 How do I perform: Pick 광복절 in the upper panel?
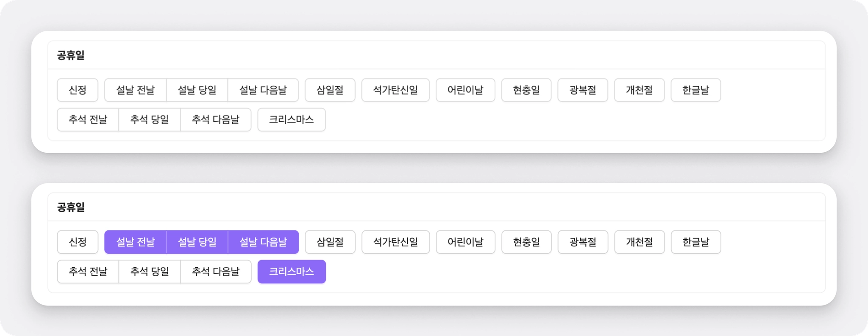pyautogui.click(x=583, y=90)
